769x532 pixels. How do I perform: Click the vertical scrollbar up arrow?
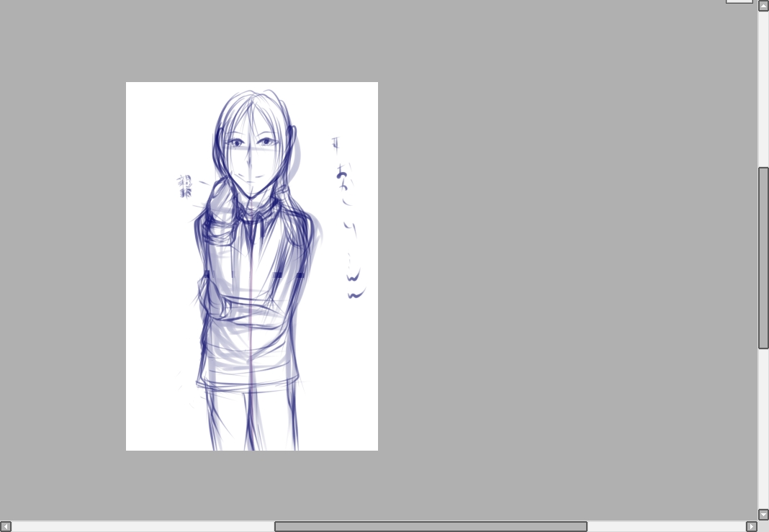pos(763,5)
